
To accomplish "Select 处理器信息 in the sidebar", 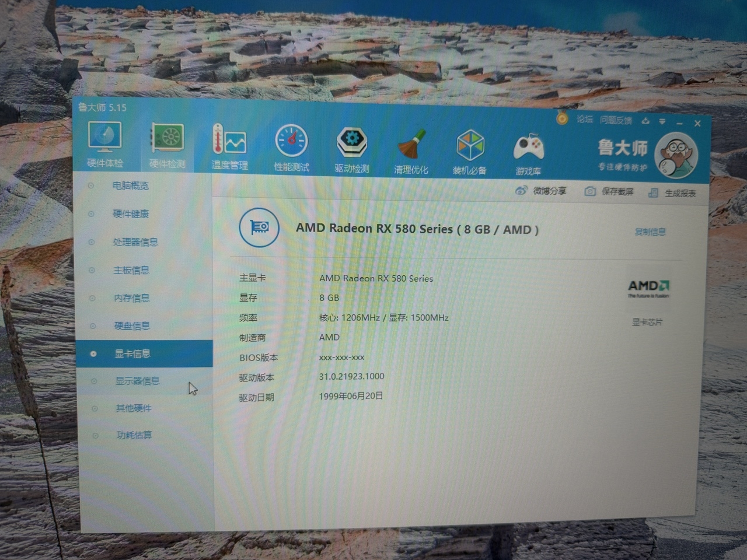I will 135,242.
